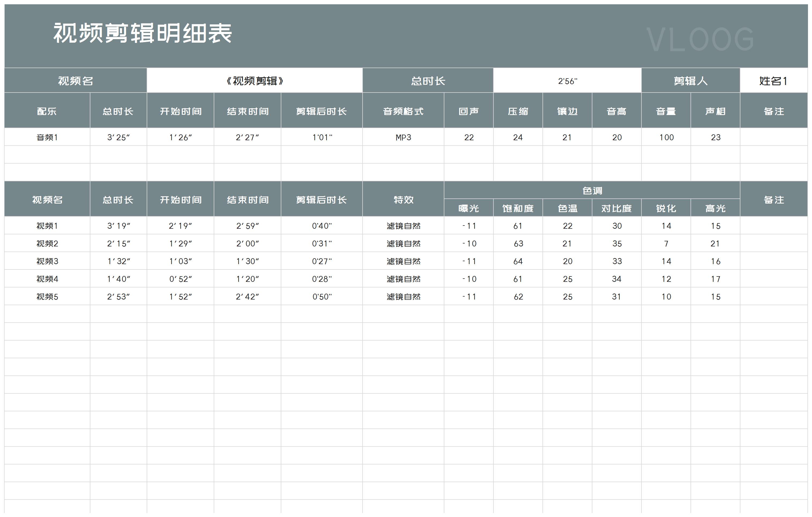Select the 锐化 value 7 for 视频2
812x517 pixels.
(x=666, y=243)
